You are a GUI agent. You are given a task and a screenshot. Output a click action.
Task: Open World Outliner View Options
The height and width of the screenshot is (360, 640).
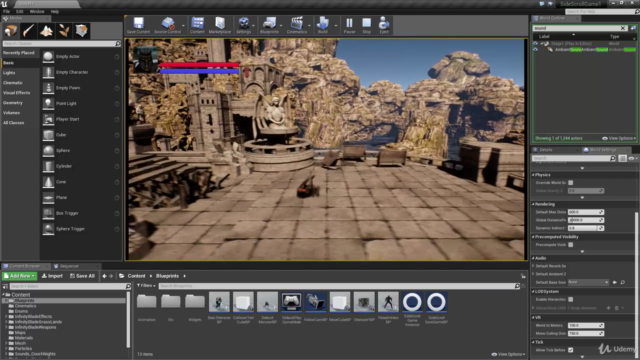pos(619,138)
